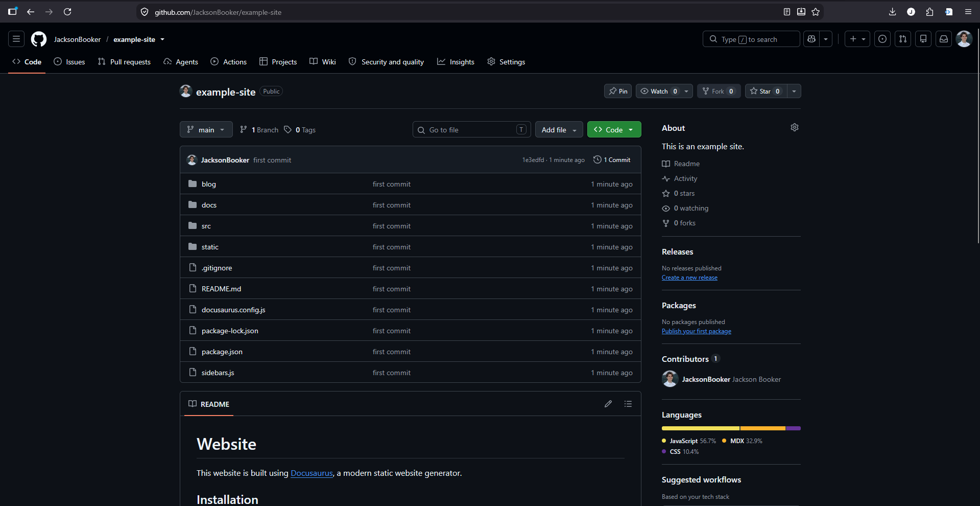The height and width of the screenshot is (506, 980).
Task: Open browser downloads icon
Action: coord(893,12)
